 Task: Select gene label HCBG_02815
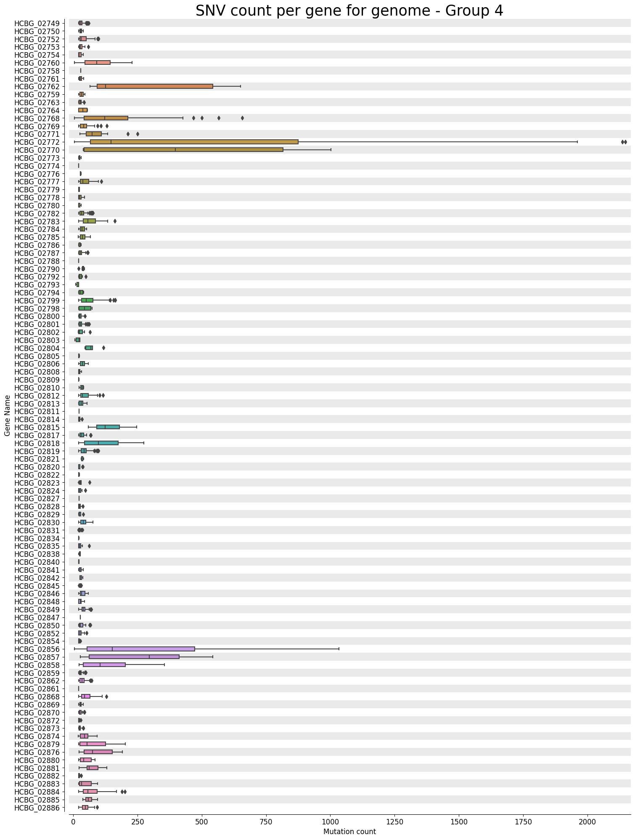click(x=34, y=427)
